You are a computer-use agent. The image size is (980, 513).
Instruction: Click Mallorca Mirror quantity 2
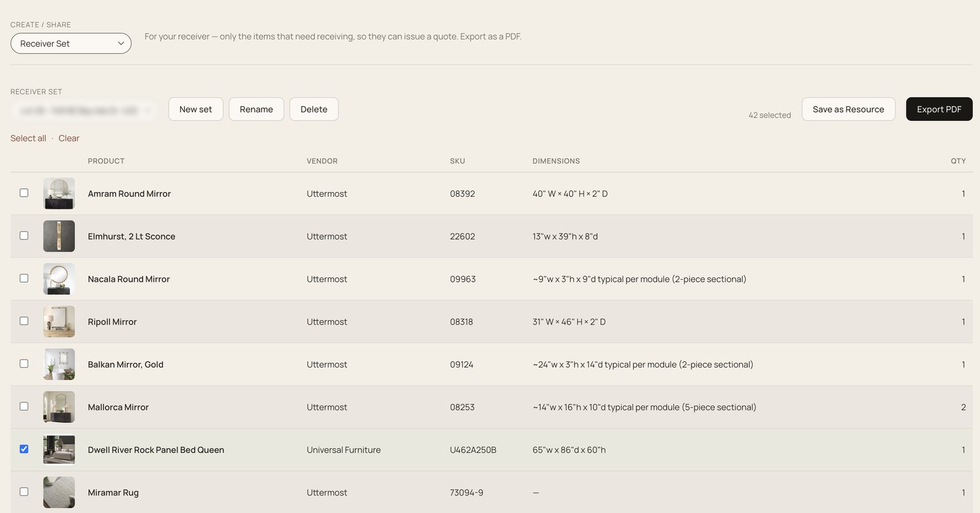click(x=963, y=407)
